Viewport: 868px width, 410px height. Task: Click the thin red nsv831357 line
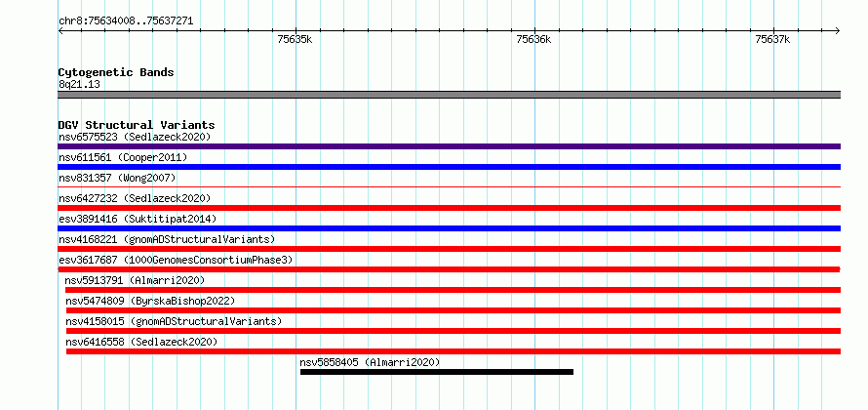pyautogui.click(x=449, y=187)
